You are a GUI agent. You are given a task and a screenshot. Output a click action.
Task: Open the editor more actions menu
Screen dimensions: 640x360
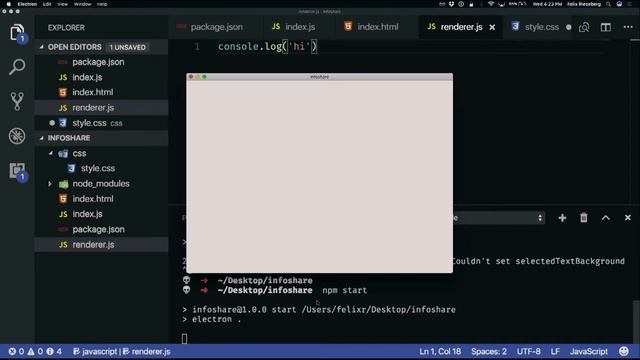coord(628,27)
